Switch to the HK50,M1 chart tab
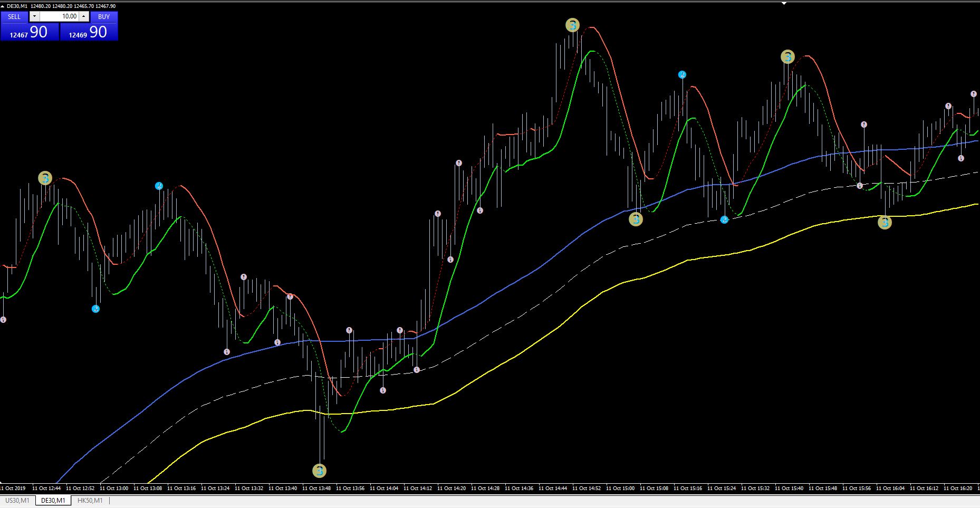The width and height of the screenshot is (980, 508). [90, 500]
